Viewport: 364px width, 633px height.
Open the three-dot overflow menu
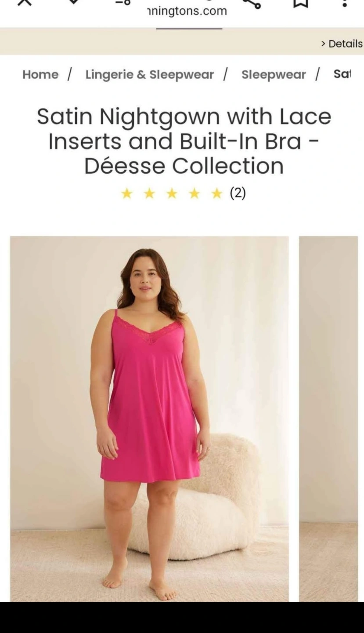coord(345,3)
